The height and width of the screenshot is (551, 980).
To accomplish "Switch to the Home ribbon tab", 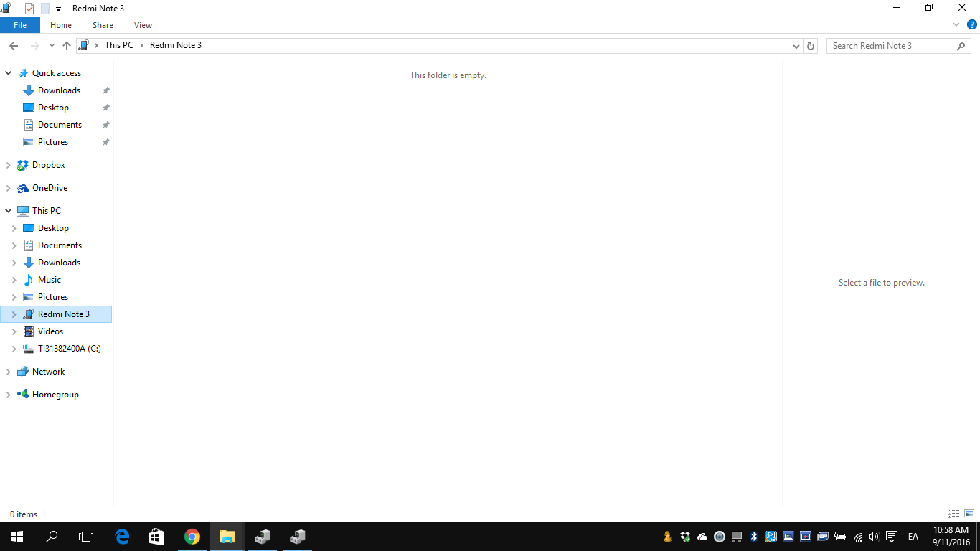I will [x=61, y=25].
